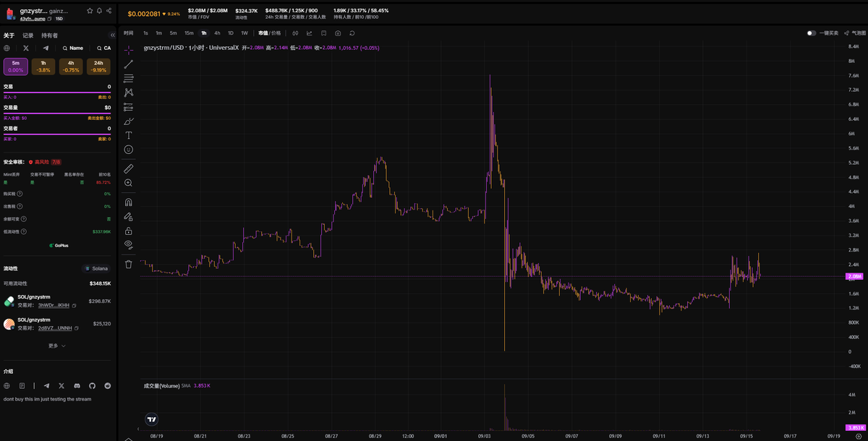Open price alert bell icon

pos(99,11)
